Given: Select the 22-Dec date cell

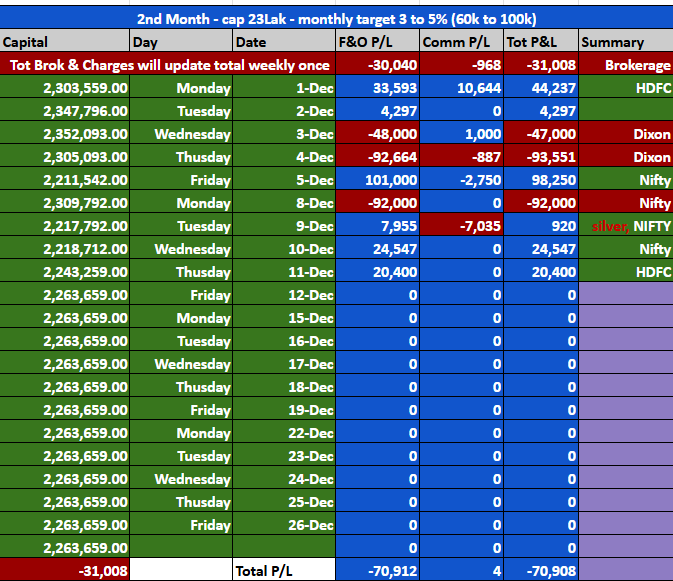Looking at the screenshot, I should [284, 433].
